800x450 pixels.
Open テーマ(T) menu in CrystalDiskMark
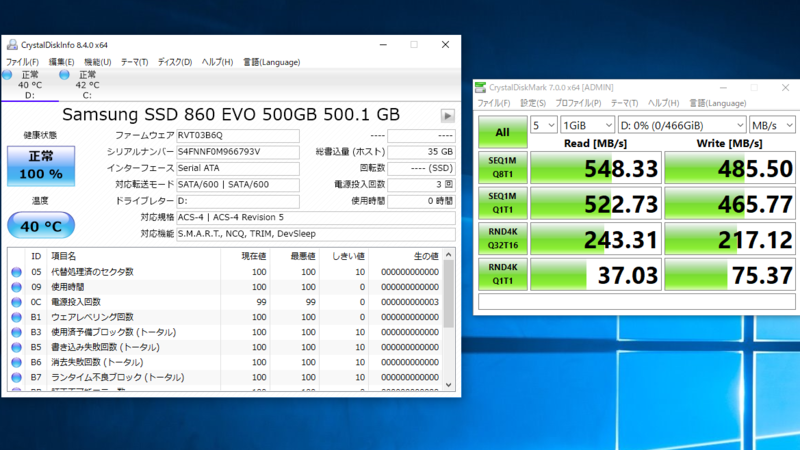coord(624,103)
